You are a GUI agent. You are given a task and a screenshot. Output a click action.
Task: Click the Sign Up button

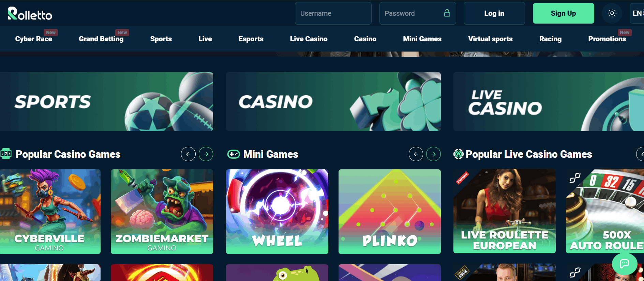coord(563,13)
